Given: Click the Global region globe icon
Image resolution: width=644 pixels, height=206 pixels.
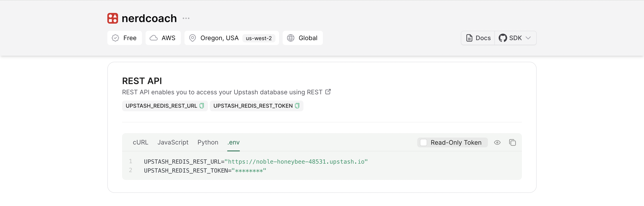Looking at the screenshot, I should 290,38.
